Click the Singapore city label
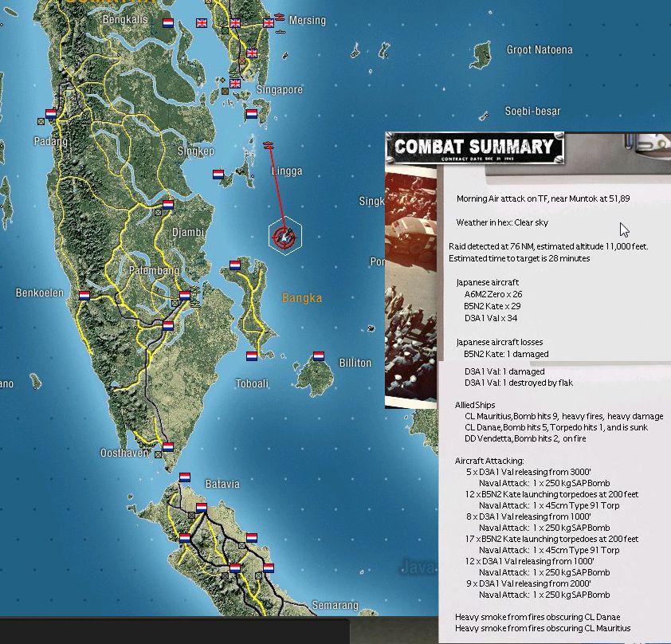The width and height of the screenshot is (671, 644). 280,89
